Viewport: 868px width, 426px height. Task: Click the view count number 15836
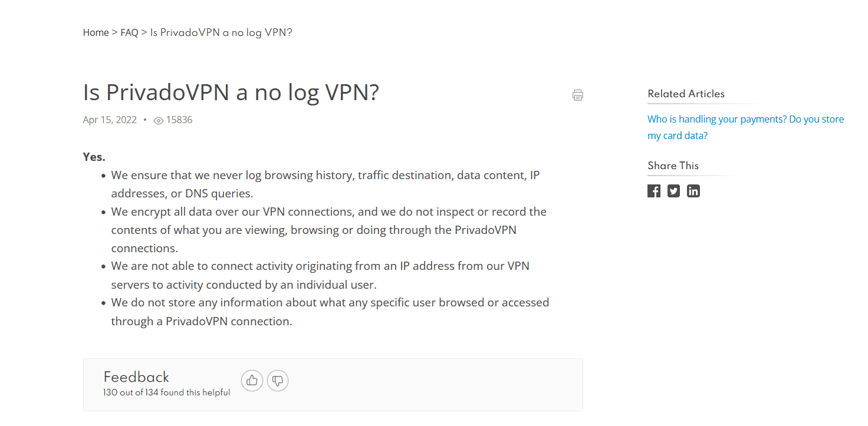pyautogui.click(x=179, y=120)
